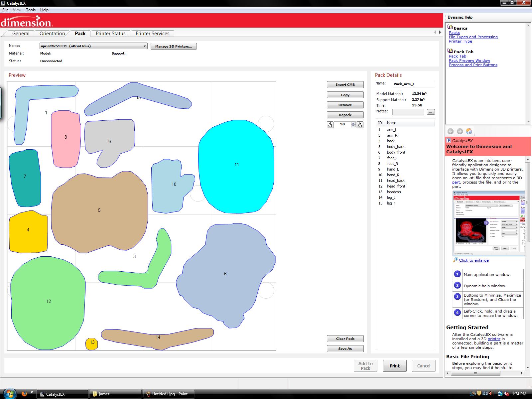Click the Copy button
532x399 pixels.
[345, 95]
